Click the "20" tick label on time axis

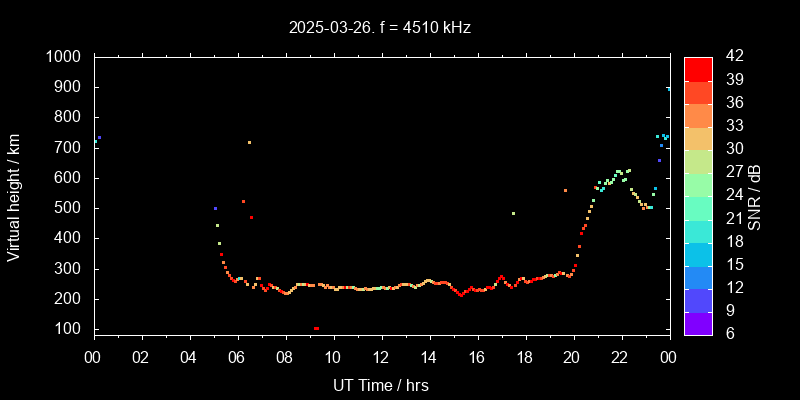pyautogui.click(x=572, y=357)
